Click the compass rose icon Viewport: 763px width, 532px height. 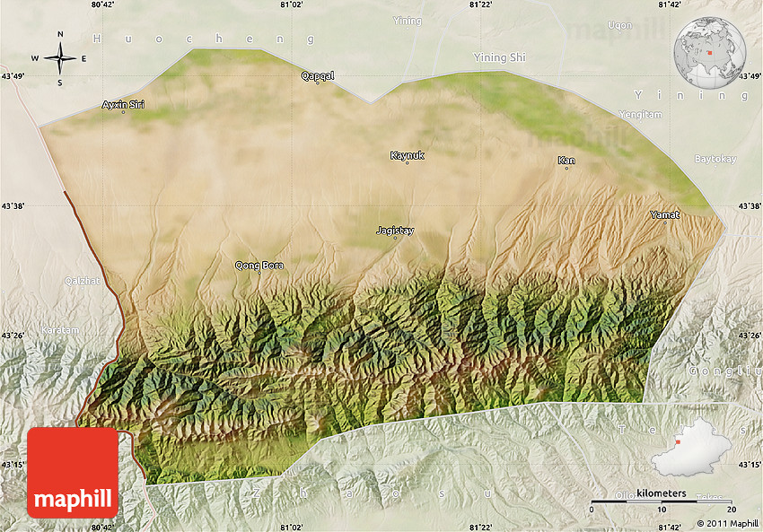(60, 59)
